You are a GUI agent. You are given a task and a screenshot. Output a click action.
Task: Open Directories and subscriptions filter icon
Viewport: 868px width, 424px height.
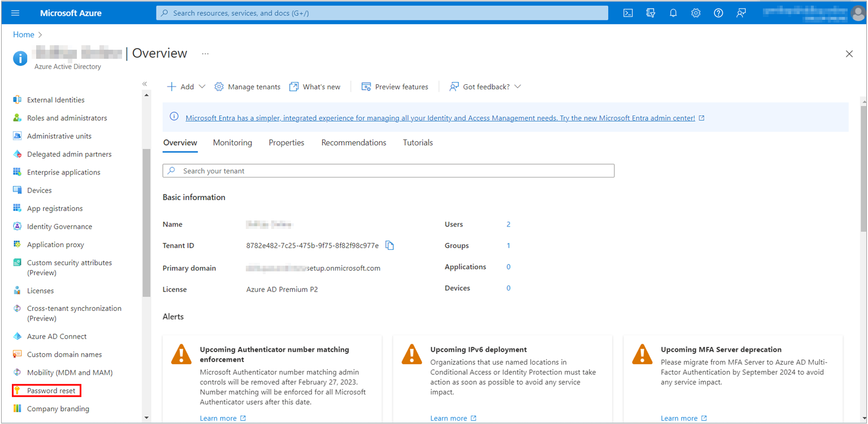click(x=650, y=13)
